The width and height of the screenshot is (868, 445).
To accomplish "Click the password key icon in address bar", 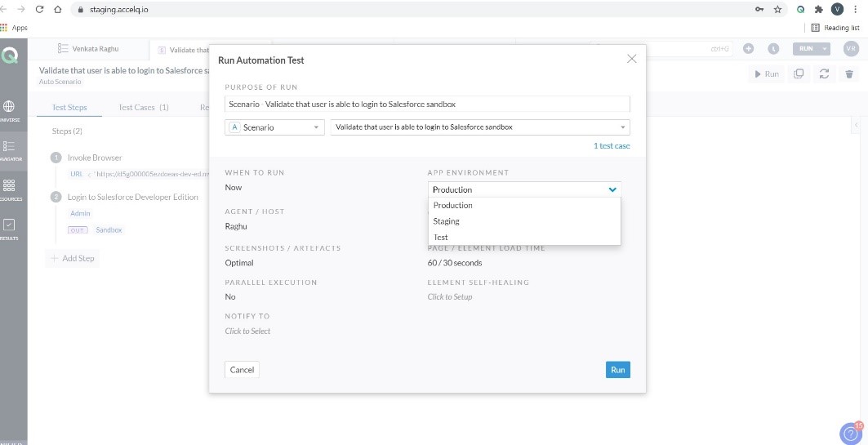I will click(759, 10).
